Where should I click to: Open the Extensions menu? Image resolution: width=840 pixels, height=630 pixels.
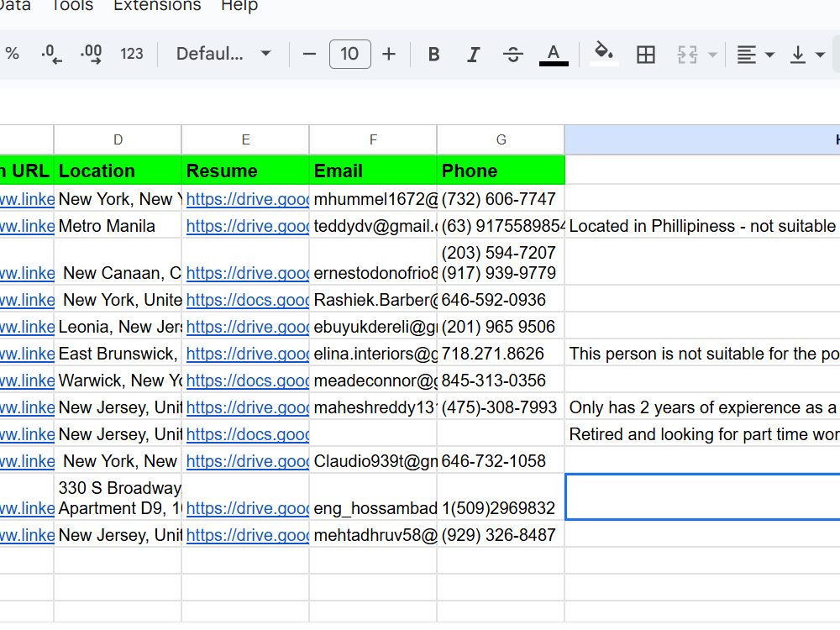[157, 5]
